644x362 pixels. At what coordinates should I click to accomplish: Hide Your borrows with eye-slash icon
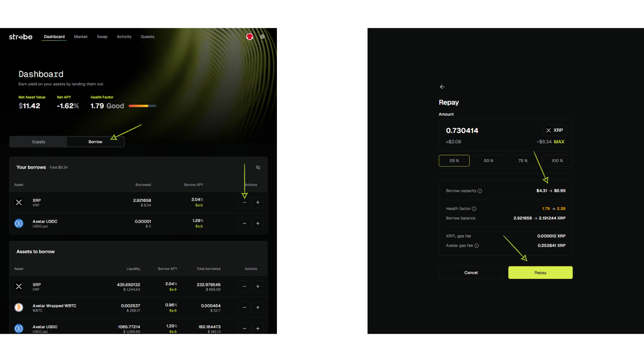click(x=258, y=167)
